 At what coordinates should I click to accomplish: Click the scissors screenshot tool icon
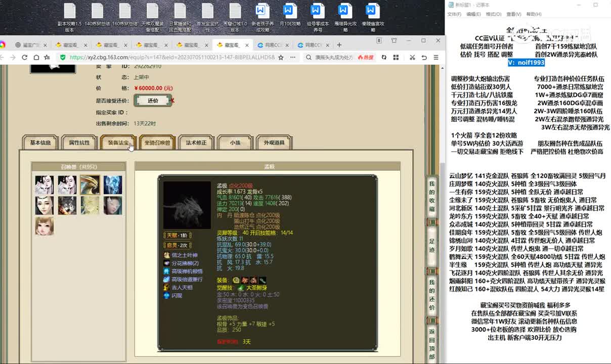[x=412, y=57]
